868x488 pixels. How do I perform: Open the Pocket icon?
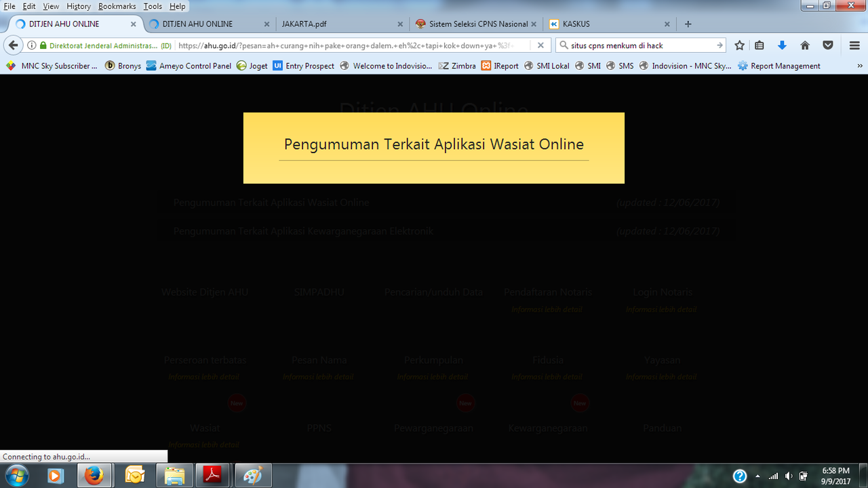pyautogui.click(x=828, y=45)
